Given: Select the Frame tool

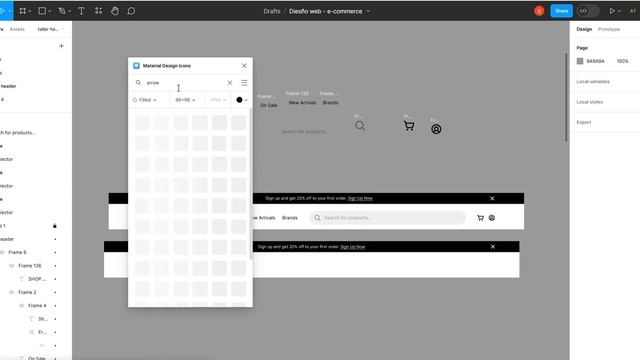Looking at the screenshot, I should 22,11.
